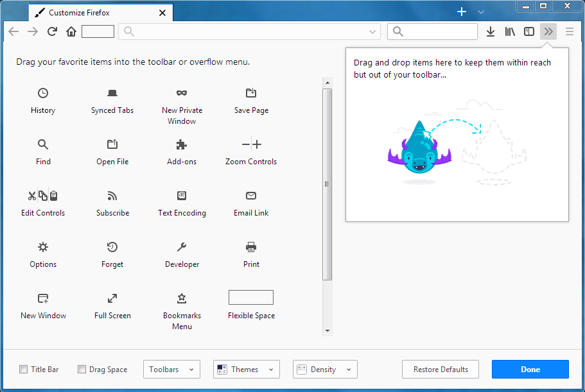Image resolution: width=585 pixels, height=392 pixels.
Task: Select the Synced Tabs icon
Action: click(x=112, y=93)
